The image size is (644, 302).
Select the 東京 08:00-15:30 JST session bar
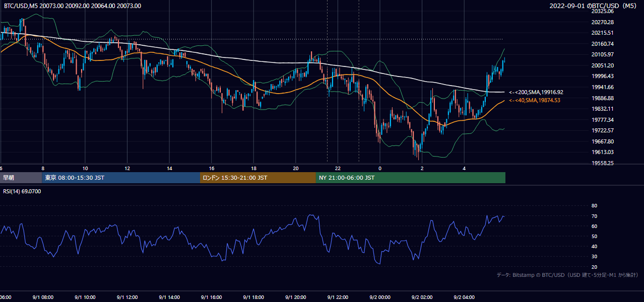click(x=121, y=178)
